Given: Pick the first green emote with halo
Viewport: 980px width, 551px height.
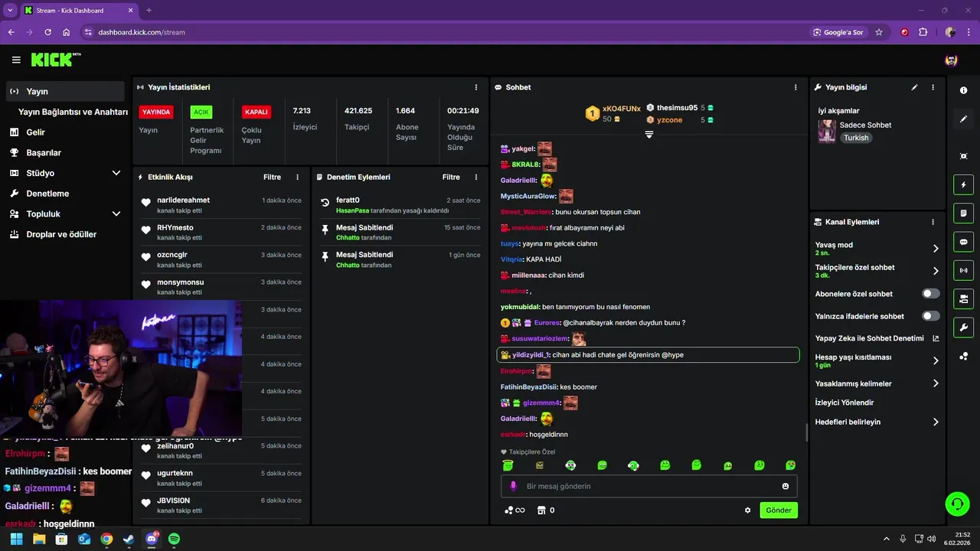Looking at the screenshot, I should [x=508, y=465].
